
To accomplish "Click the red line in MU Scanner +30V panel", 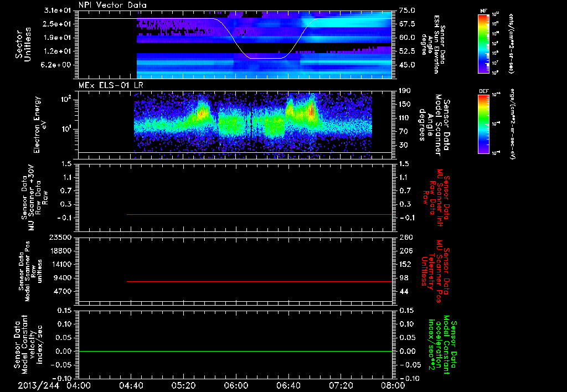I will [259, 214].
